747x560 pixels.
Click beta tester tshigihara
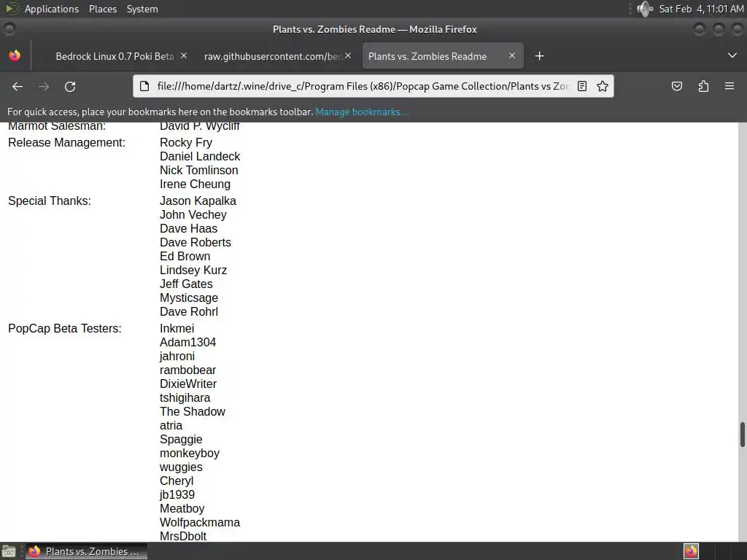click(x=185, y=397)
